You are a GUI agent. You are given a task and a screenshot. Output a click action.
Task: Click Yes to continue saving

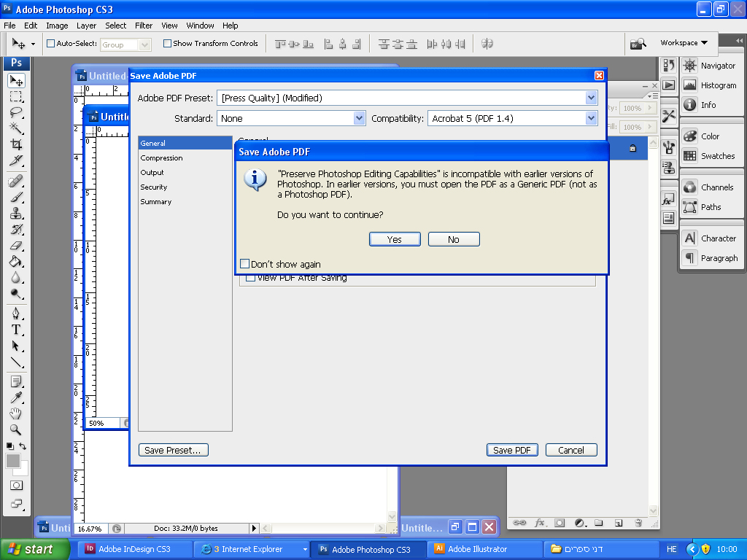395,239
